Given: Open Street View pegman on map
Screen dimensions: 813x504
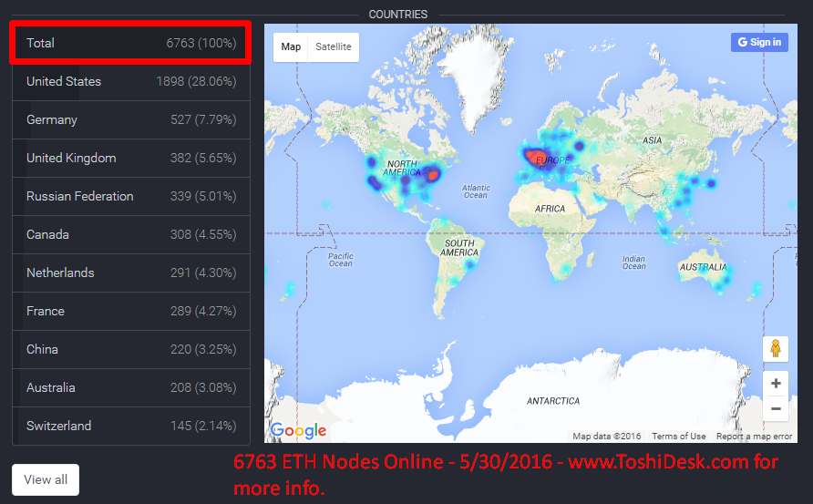Looking at the screenshot, I should click(776, 348).
